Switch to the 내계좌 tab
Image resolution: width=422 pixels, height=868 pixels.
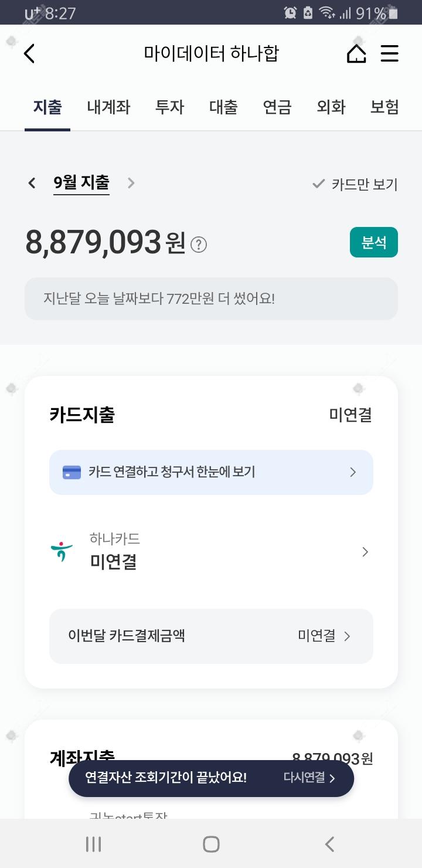pos(108,107)
